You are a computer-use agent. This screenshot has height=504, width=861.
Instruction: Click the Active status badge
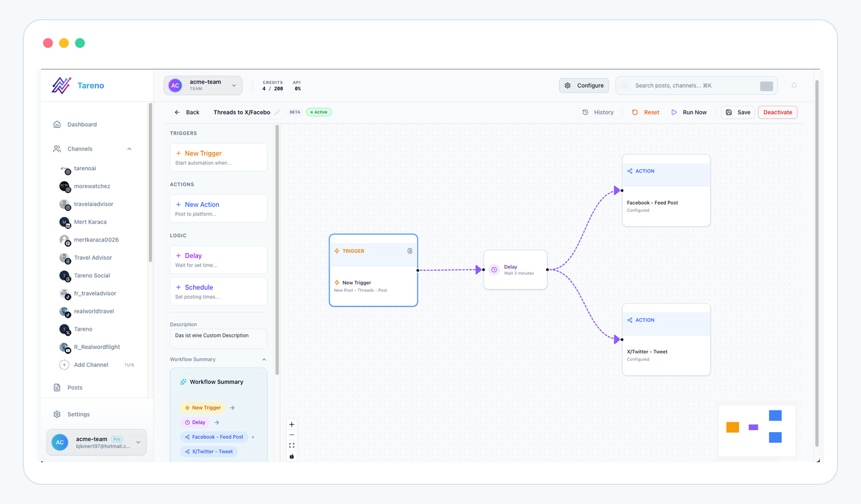pyautogui.click(x=319, y=112)
